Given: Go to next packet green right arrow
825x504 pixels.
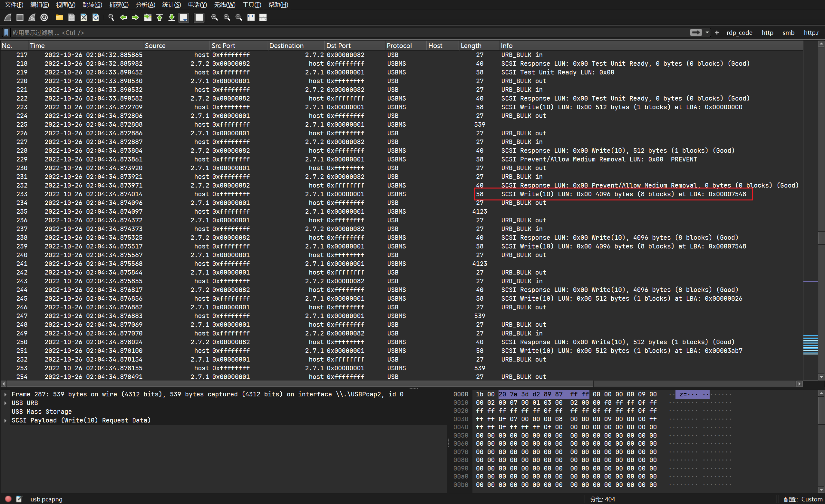Looking at the screenshot, I should point(135,17).
